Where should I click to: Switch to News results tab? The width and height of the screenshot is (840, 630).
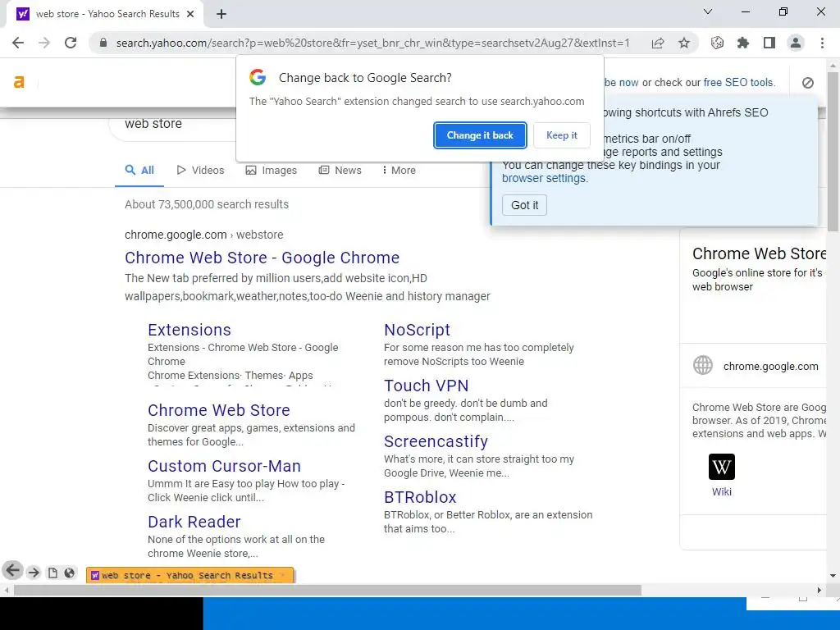coord(340,171)
